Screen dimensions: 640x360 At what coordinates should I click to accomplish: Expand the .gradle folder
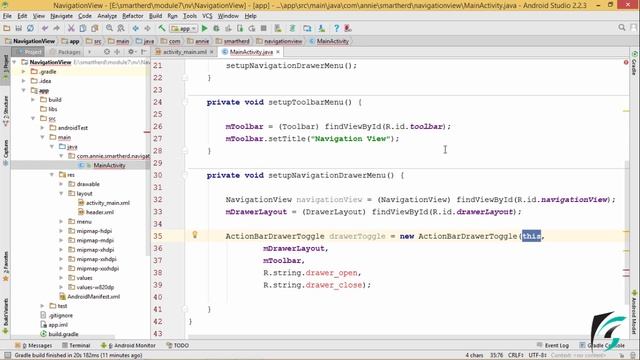tap(24, 71)
